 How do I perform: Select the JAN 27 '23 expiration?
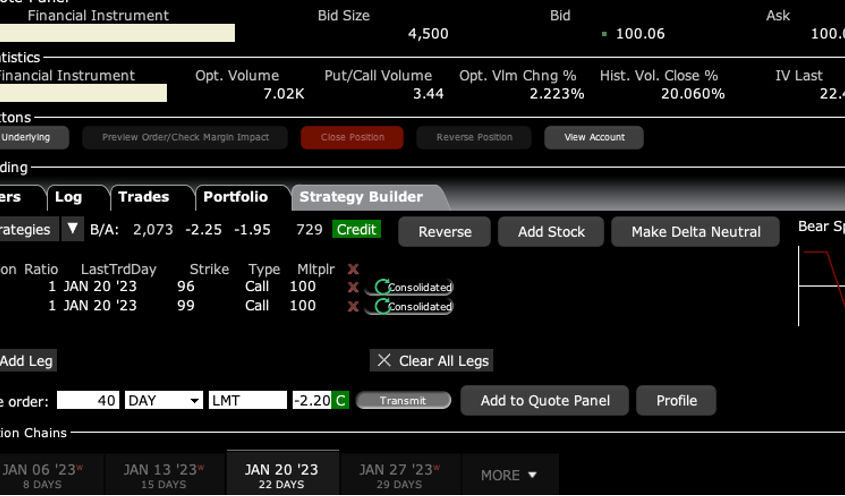tap(399, 475)
